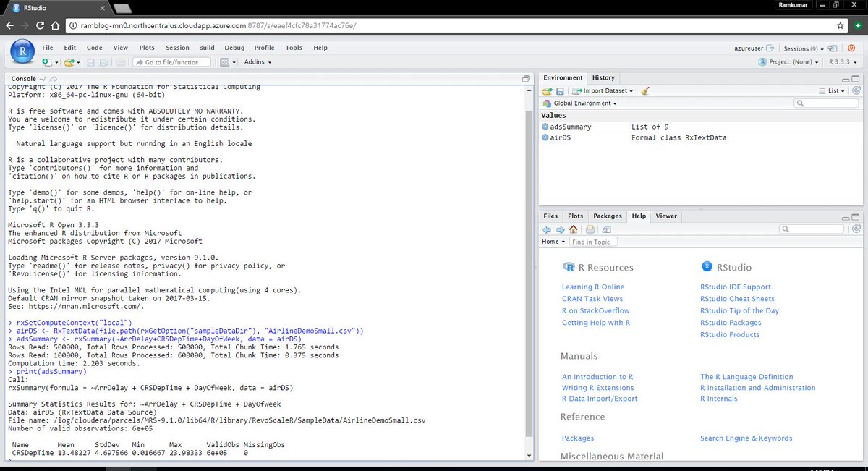Click inside the Go to file/function field
868x471 pixels.
pyautogui.click(x=171, y=61)
